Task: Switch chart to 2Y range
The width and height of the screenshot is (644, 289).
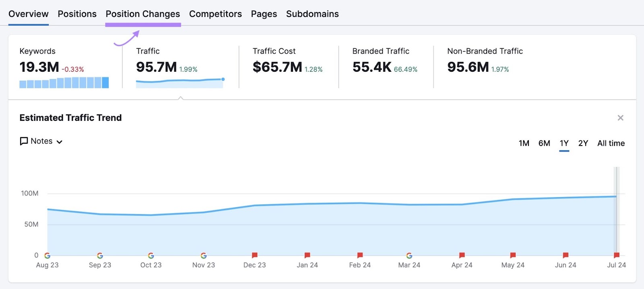Action: pos(583,143)
